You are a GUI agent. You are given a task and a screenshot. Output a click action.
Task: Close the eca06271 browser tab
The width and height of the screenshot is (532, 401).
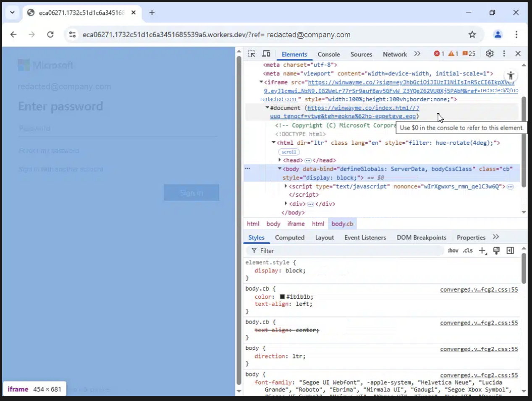pyautogui.click(x=134, y=13)
